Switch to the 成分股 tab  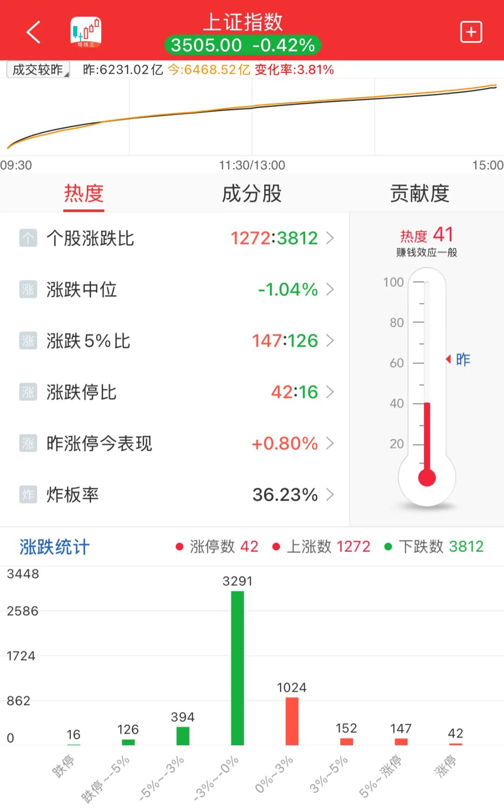(252, 194)
